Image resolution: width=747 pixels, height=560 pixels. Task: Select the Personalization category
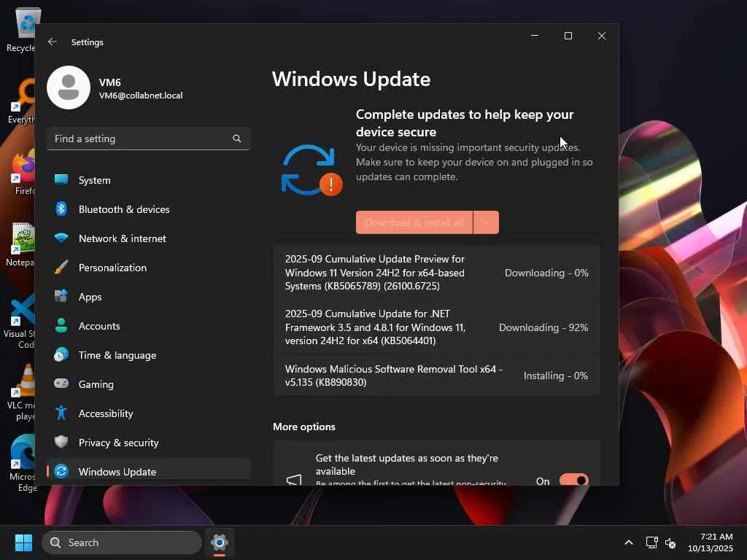149,268
